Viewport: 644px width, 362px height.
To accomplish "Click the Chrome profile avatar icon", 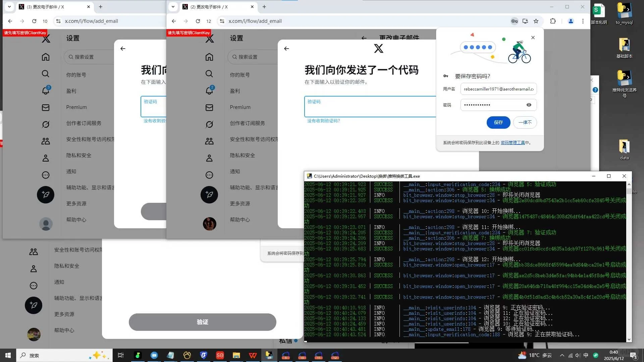I will coord(571,21).
